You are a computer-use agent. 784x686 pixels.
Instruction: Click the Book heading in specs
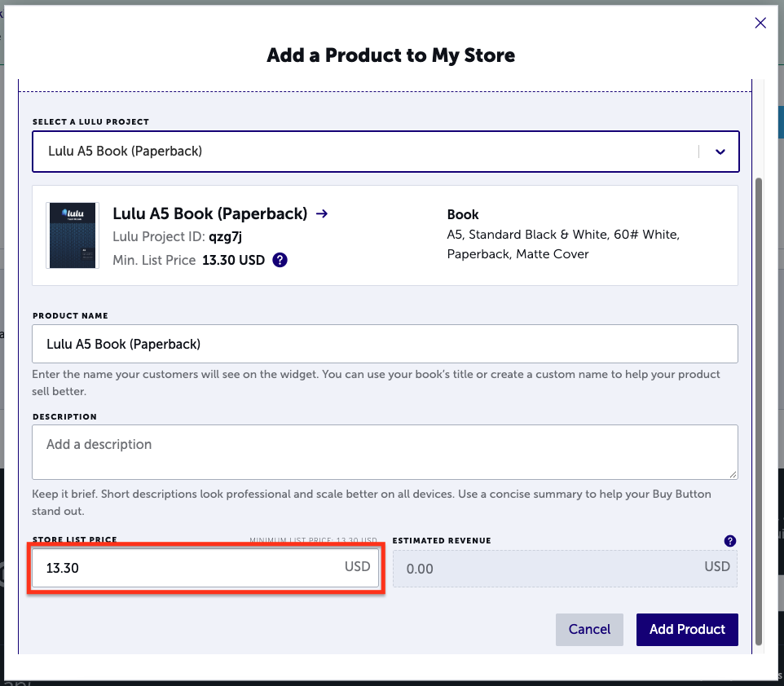[x=463, y=214]
